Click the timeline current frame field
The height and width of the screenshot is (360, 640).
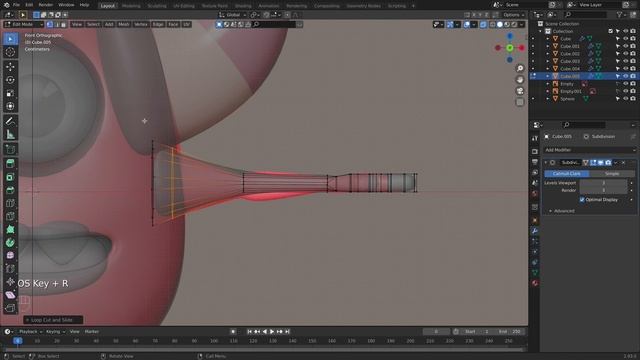click(x=436, y=332)
